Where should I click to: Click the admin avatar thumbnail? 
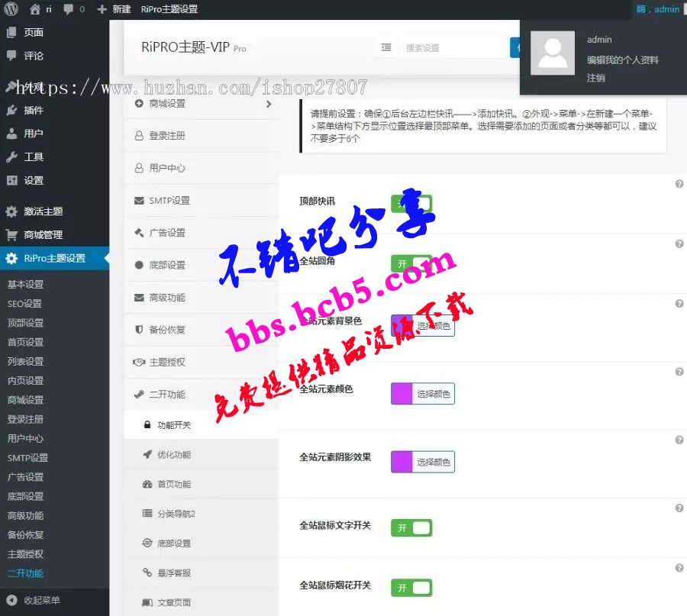(553, 53)
